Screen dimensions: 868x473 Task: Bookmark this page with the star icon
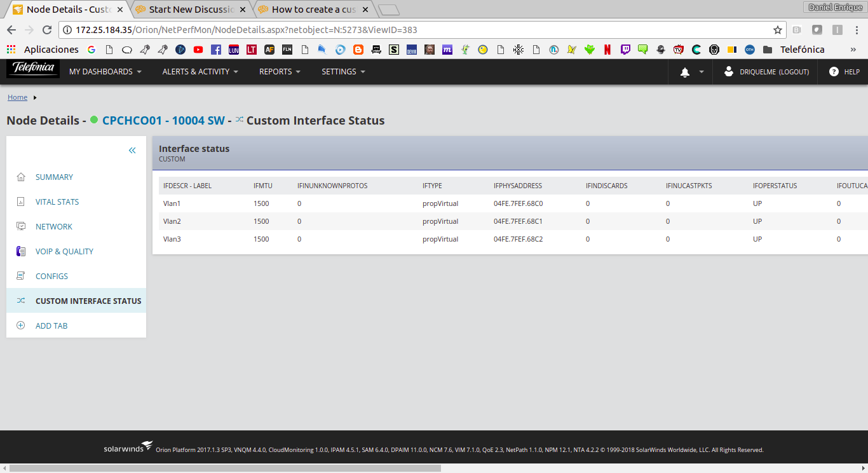778,30
